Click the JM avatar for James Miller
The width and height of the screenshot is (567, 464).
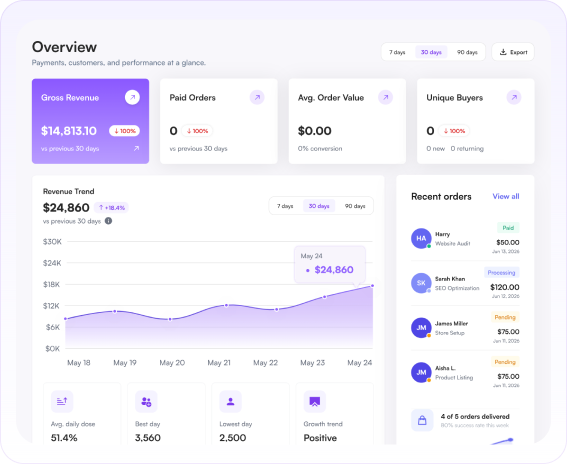(421, 328)
